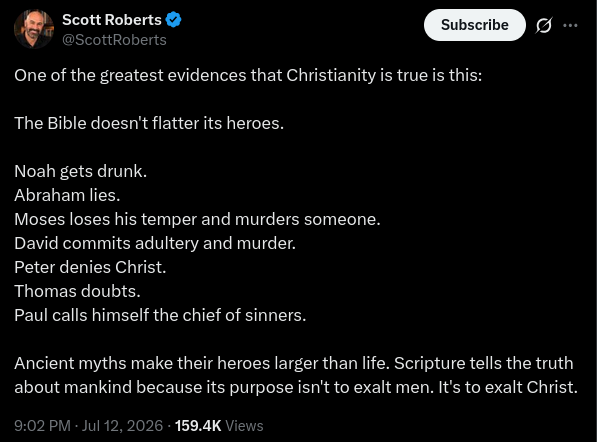This screenshot has width=597, height=442.
Task: Click the line "Thomas doubts."
Action: (77, 291)
